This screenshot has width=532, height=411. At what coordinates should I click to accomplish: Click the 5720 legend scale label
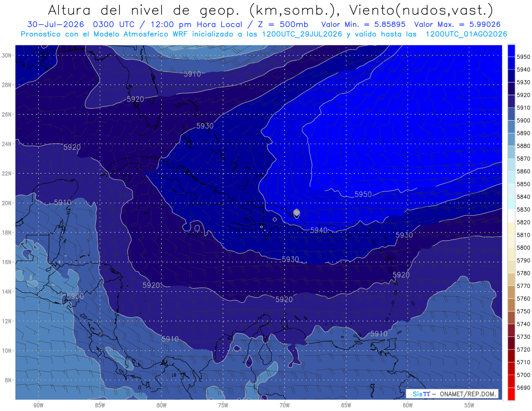[x=523, y=349]
